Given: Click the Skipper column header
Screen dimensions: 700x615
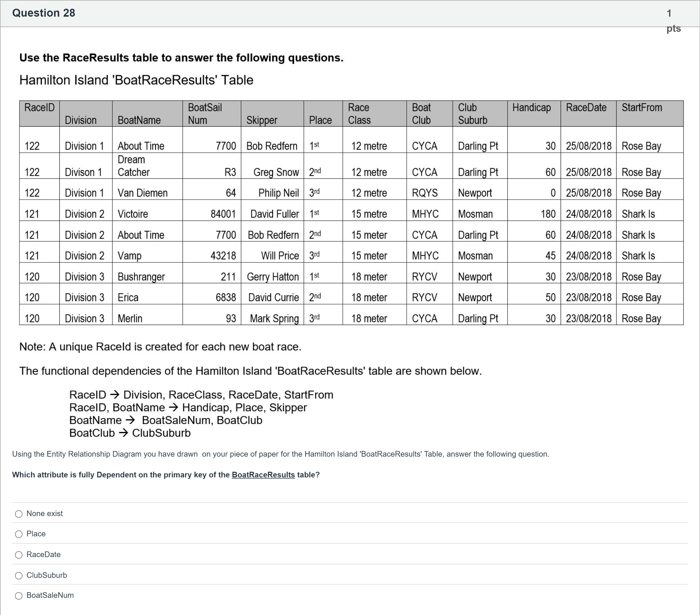Looking at the screenshot, I should coord(262,120).
